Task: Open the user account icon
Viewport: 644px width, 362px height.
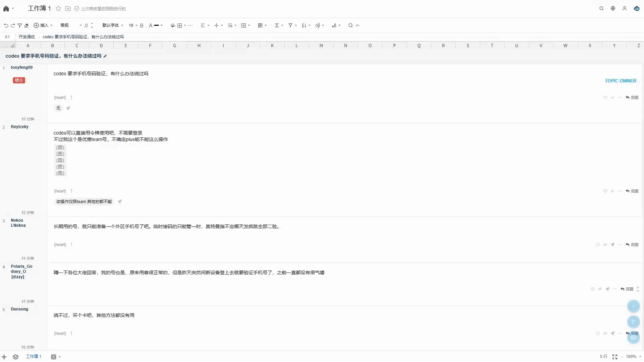Action: pos(624,8)
